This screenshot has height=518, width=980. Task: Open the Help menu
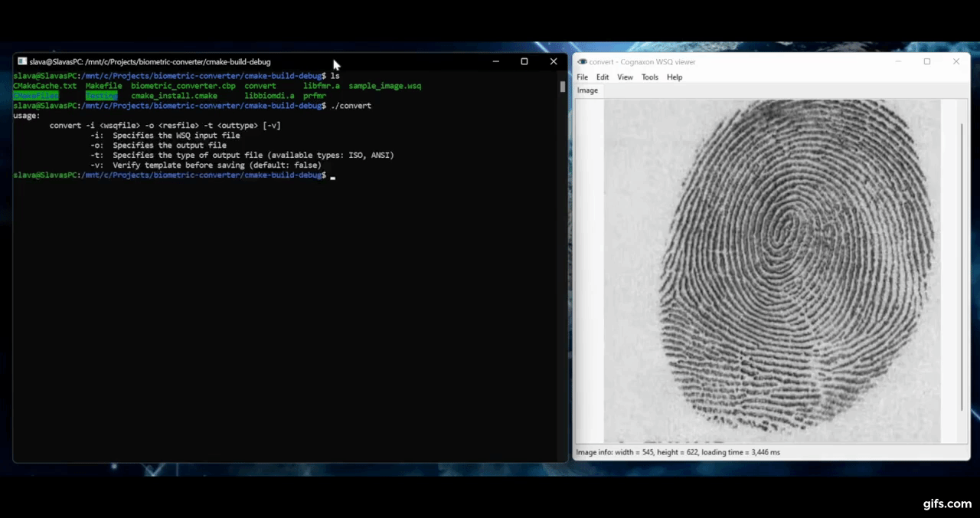(x=674, y=77)
